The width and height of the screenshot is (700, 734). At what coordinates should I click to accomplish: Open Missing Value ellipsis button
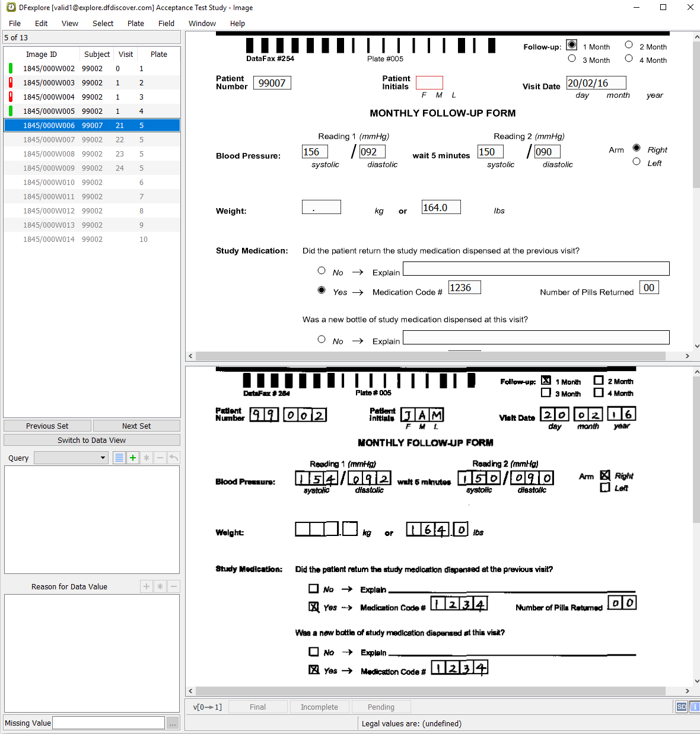(173, 723)
